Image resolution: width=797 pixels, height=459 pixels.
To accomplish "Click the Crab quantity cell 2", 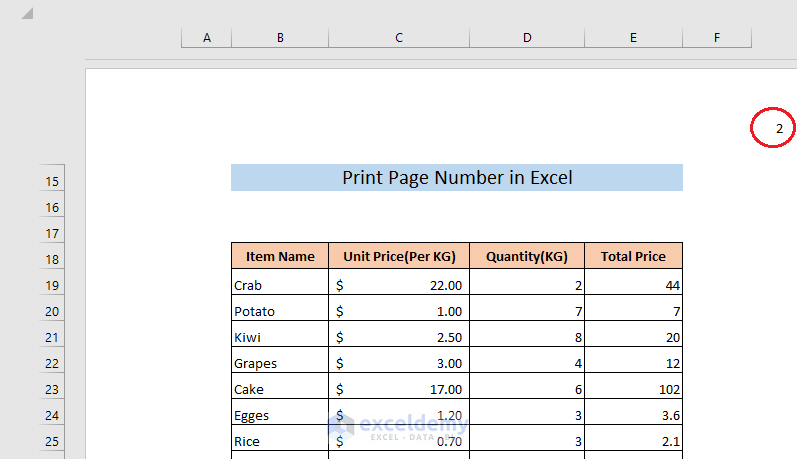I will [527, 282].
